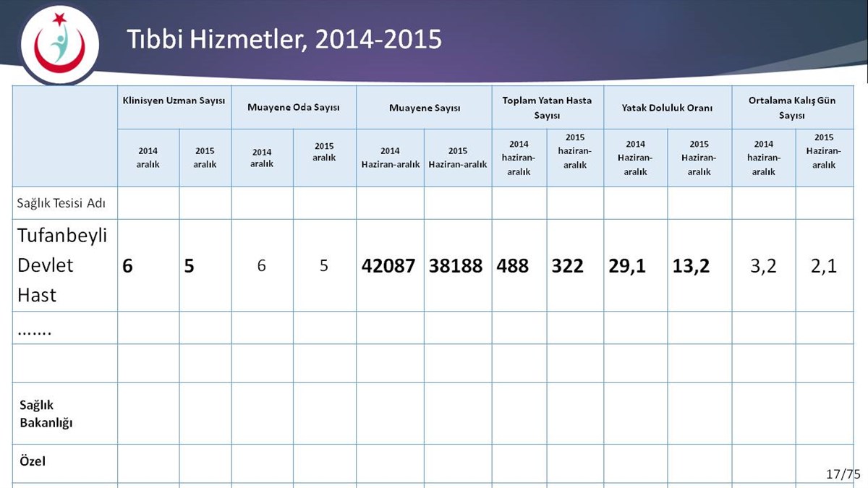The height and width of the screenshot is (488, 868).
Task: Select the 'Tufanbeyli Devlet Hast' row label
Action: coord(61,265)
